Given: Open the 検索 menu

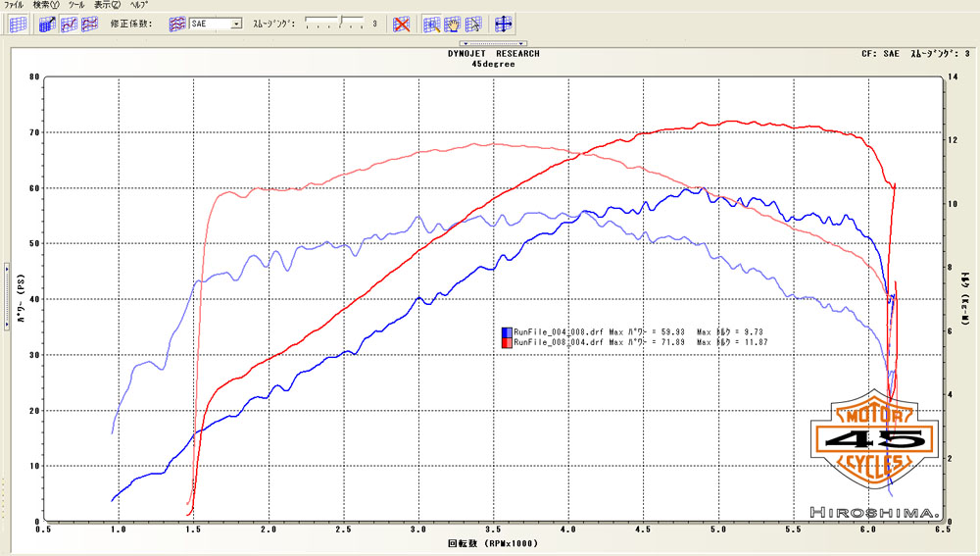Looking at the screenshot, I should click(46, 5).
